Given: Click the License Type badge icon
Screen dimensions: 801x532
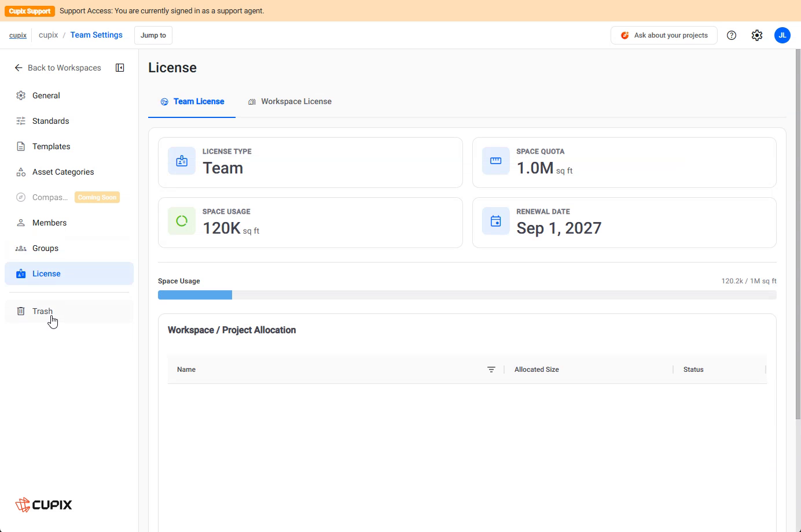Looking at the screenshot, I should (x=182, y=161).
